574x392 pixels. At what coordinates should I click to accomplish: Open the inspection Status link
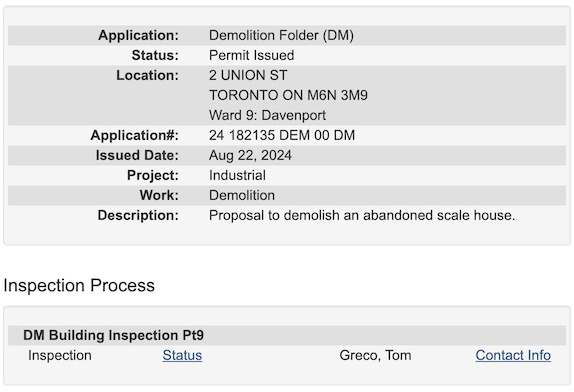(x=182, y=355)
